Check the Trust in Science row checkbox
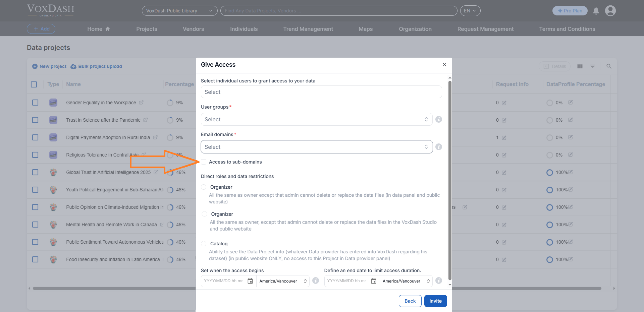This screenshot has height=312, width=644. pos(35,120)
